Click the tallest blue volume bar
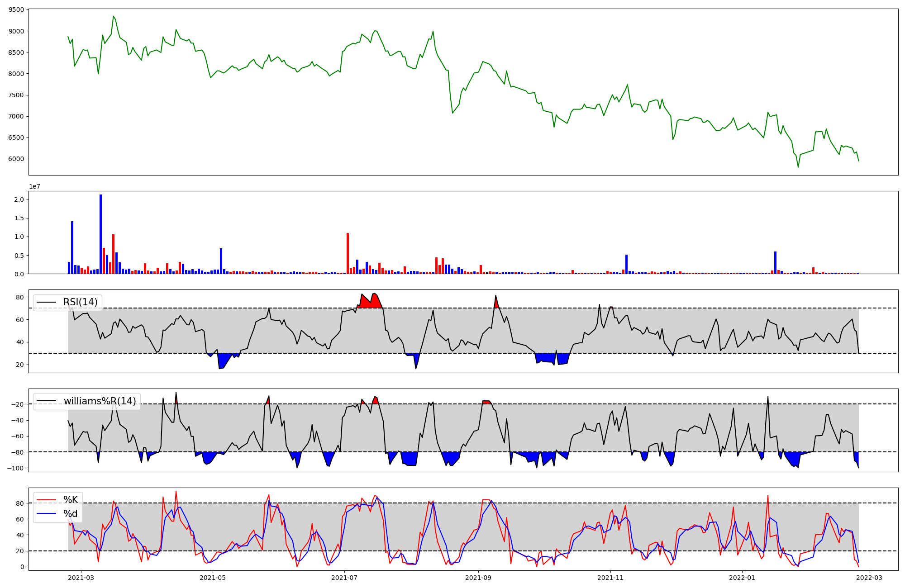 100,234
